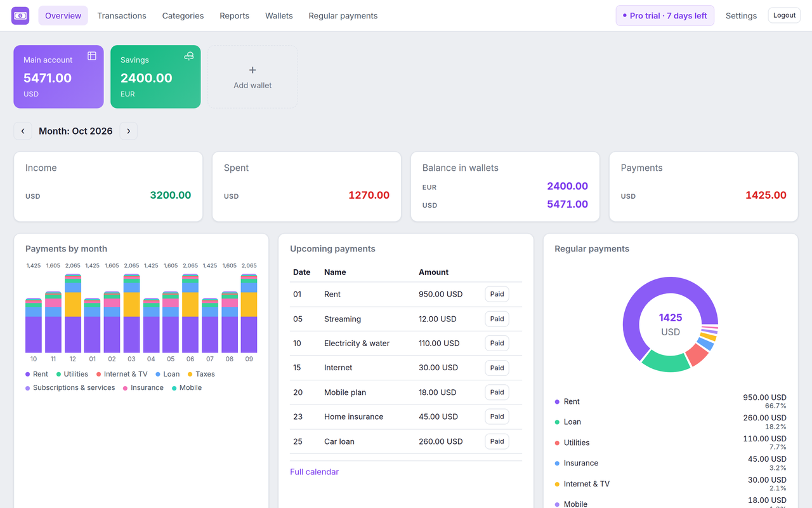Click the Income amount 3200.00

[171, 195]
